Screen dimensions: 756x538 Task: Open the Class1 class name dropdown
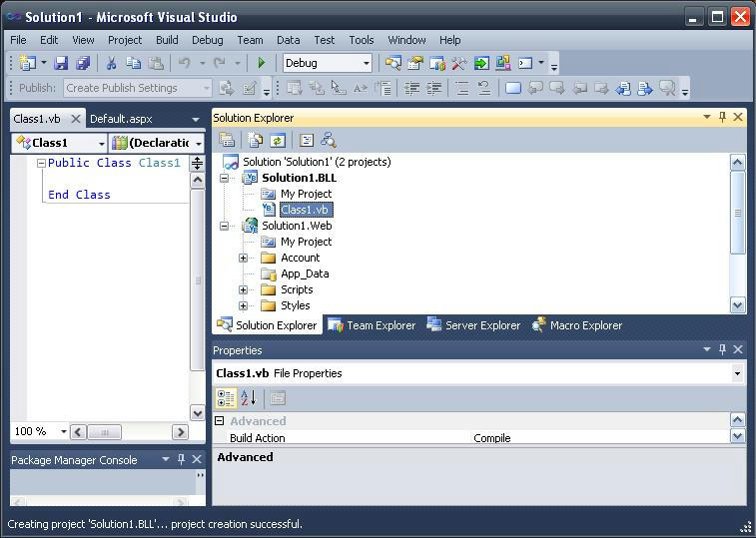point(101,143)
